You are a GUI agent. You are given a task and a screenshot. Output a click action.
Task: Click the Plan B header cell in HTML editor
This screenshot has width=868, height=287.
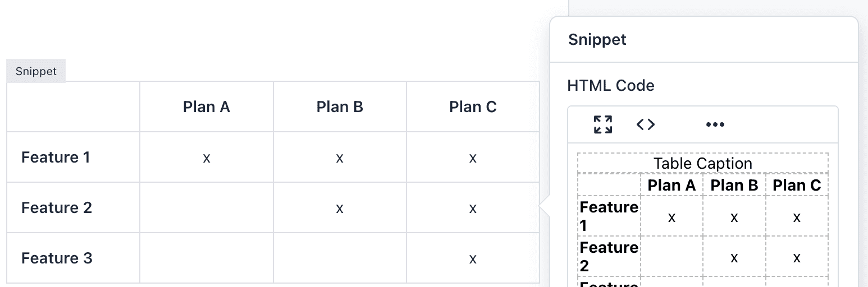[734, 186]
